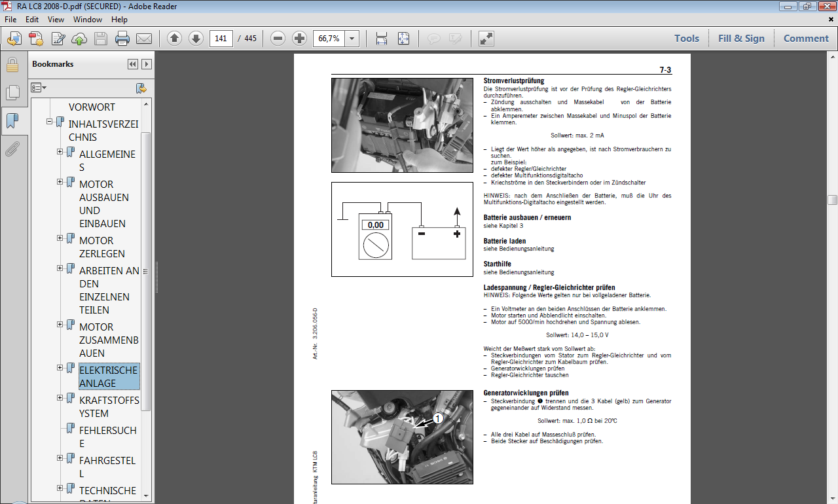The width and height of the screenshot is (838, 504).
Task: Open the zoom percentage dropdown arrow
Action: pyautogui.click(x=352, y=39)
